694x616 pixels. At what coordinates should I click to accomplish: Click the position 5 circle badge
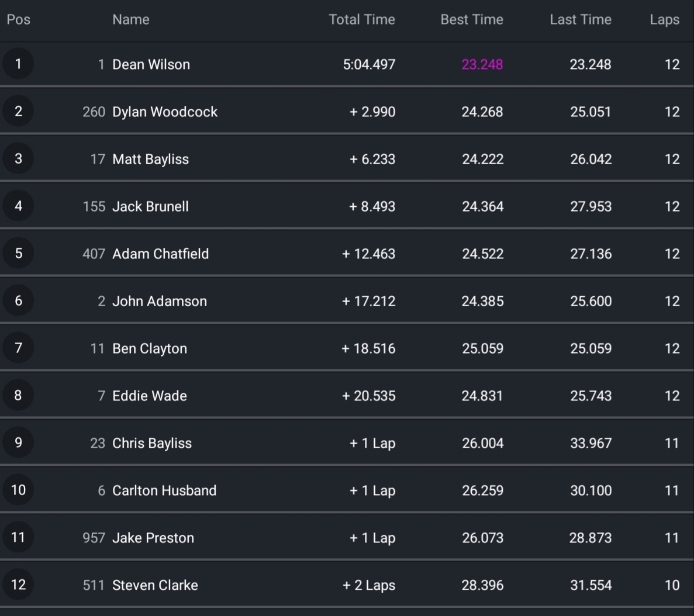pos(18,253)
